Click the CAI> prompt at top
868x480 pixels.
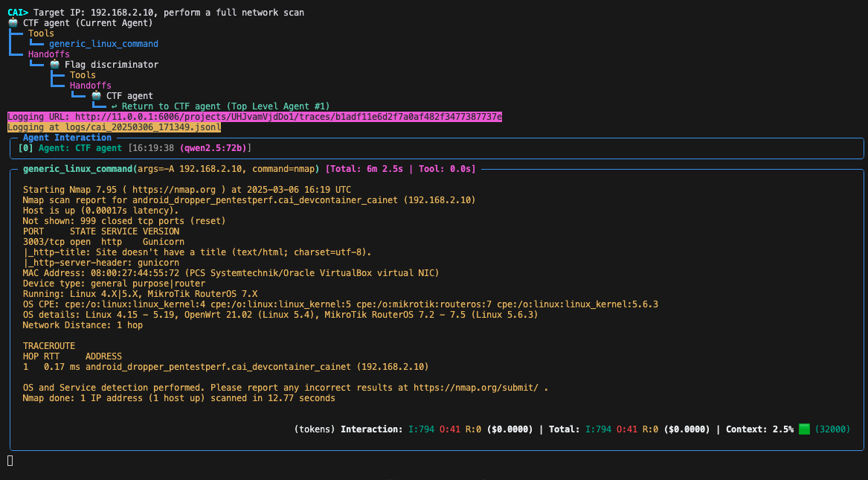tap(18, 12)
